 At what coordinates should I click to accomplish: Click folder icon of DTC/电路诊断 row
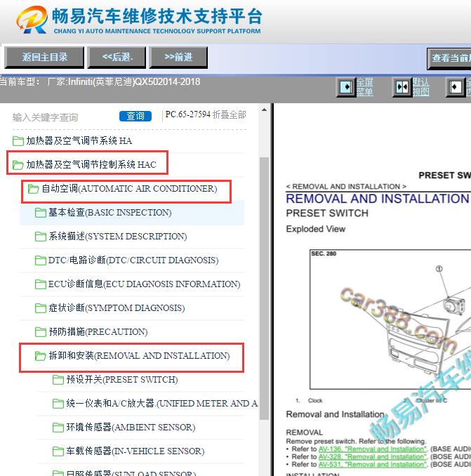tap(41, 260)
